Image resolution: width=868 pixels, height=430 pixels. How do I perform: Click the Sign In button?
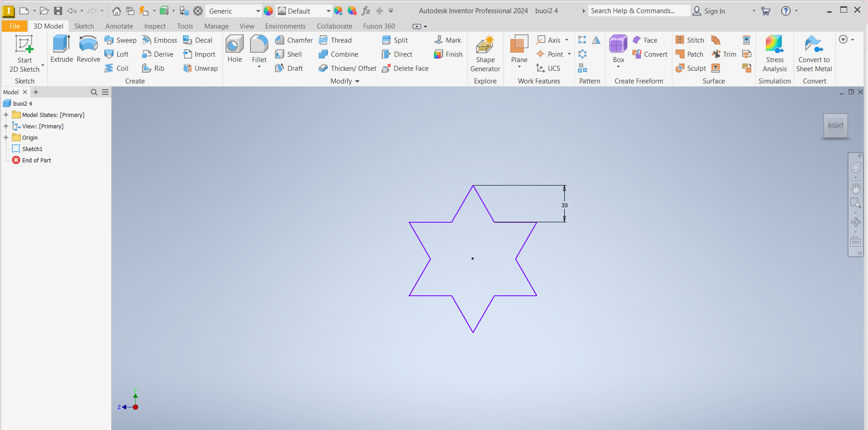pyautogui.click(x=709, y=11)
